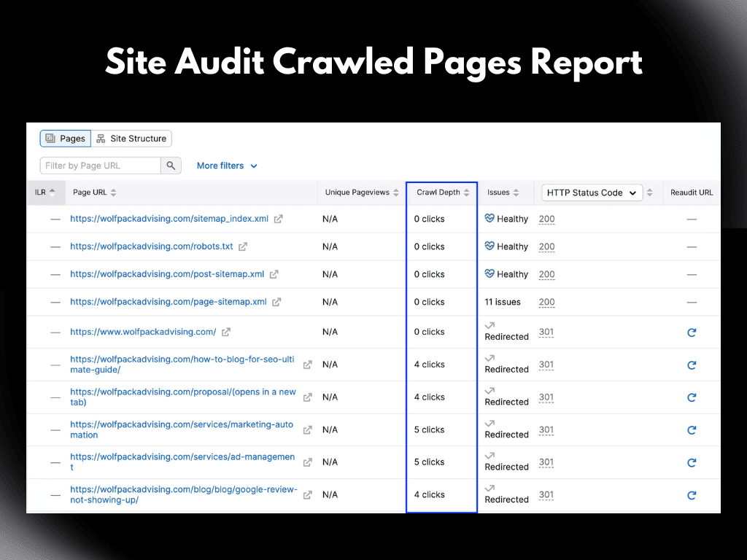The image size is (747, 560).
Task: Click 5 clicks in marketing-automation row
Action: [x=429, y=429]
